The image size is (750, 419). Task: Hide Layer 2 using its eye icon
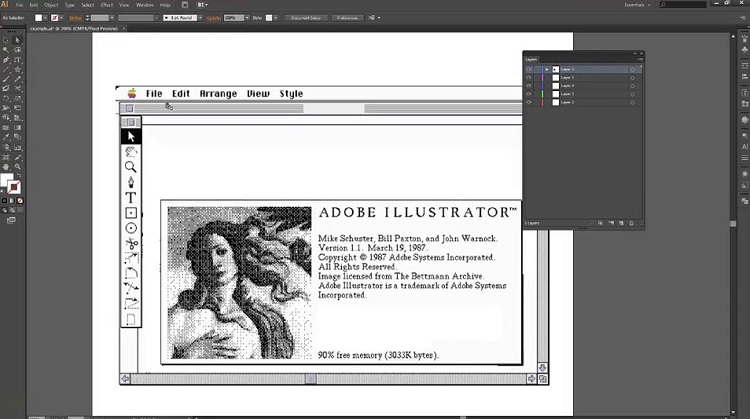point(529,102)
